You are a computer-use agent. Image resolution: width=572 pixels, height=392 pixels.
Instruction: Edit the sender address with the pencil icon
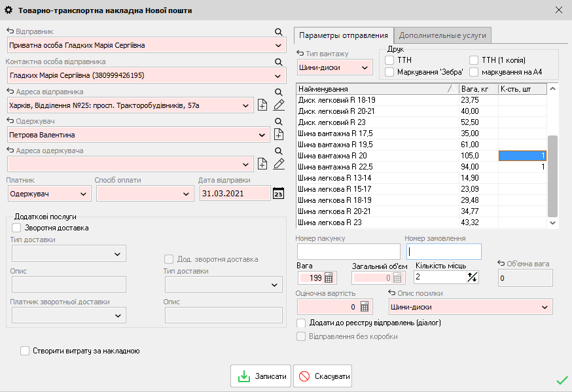(279, 105)
